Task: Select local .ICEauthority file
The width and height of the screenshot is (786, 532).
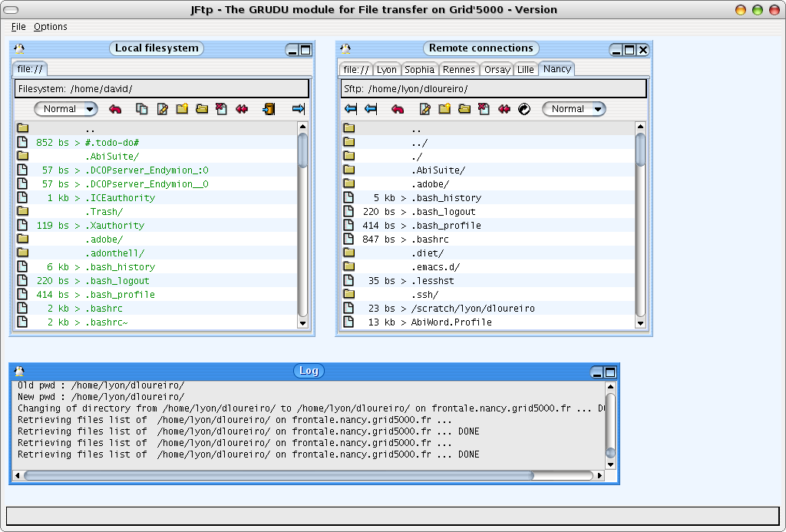Action: tap(157, 197)
